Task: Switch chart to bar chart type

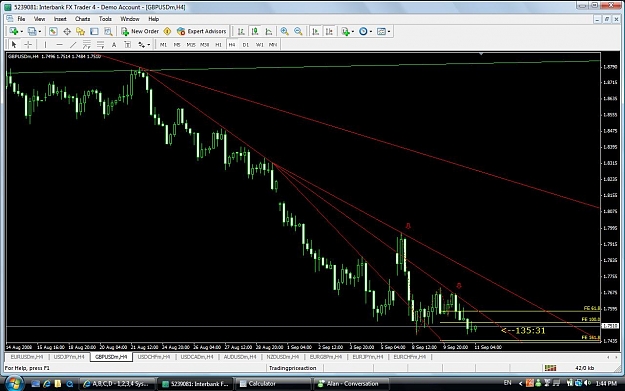Action: 241,31
